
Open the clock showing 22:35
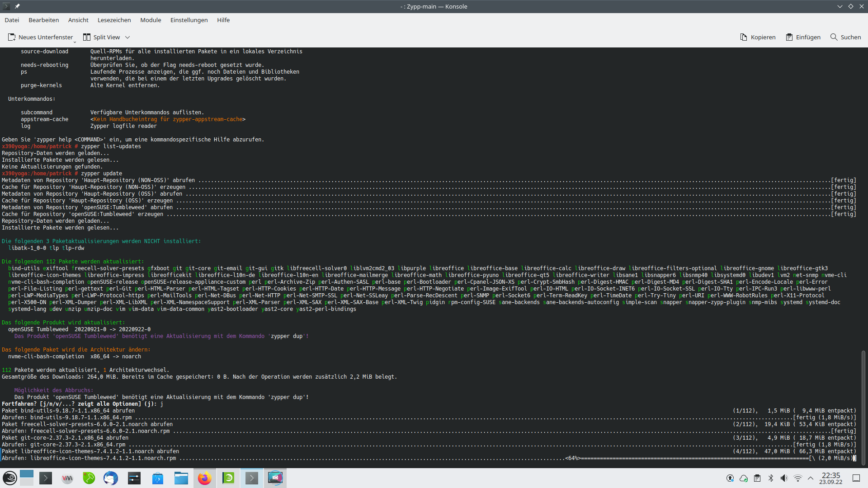click(x=831, y=478)
